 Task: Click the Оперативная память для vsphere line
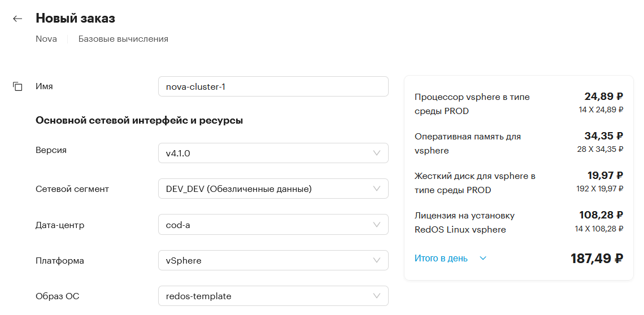click(519, 143)
